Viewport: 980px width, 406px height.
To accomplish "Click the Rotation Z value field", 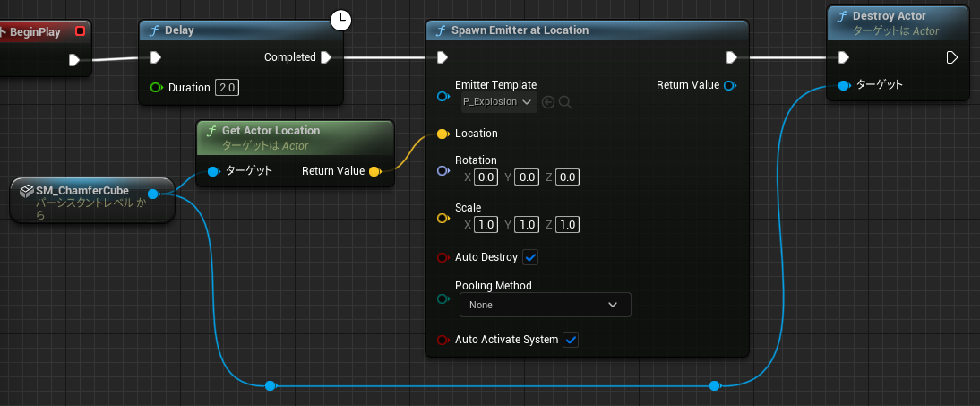I will 567,177.
